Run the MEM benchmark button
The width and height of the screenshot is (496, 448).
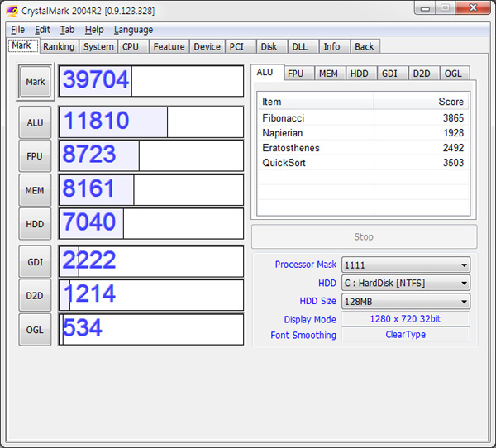tap(35, 190)
